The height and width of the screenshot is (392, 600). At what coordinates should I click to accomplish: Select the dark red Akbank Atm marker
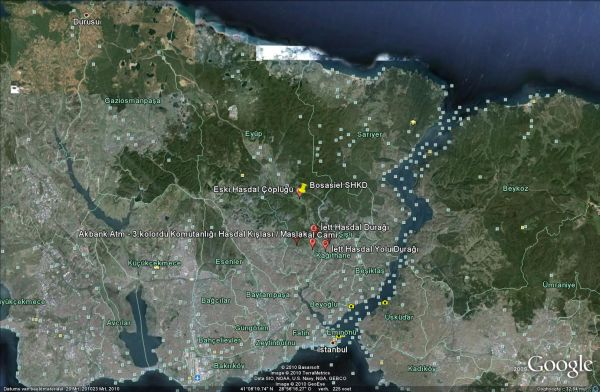296,241
